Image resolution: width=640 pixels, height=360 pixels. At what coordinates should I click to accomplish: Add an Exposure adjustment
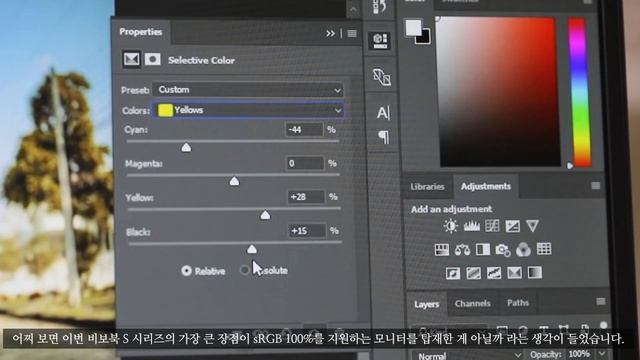pos(512,226)
